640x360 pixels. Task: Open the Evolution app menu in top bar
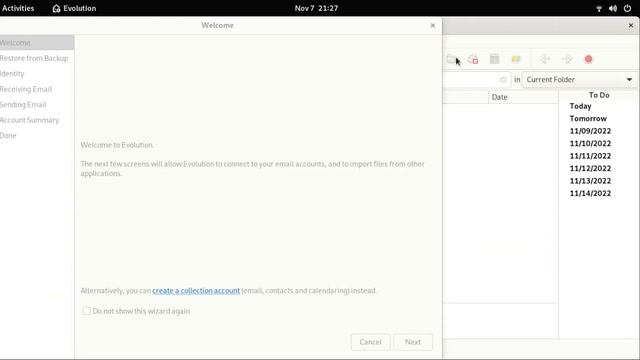(74, 8)
